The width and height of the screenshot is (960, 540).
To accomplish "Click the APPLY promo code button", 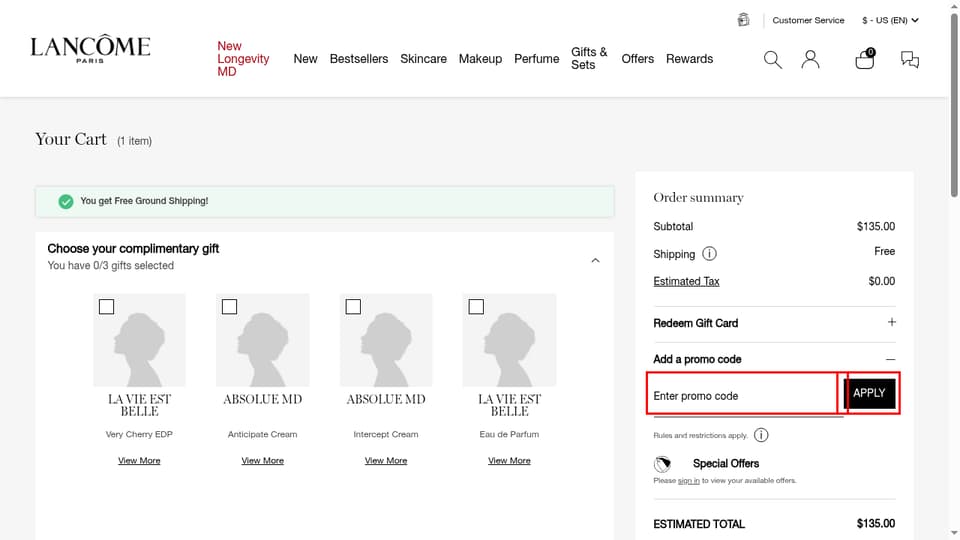I will (x=869, y=393).
